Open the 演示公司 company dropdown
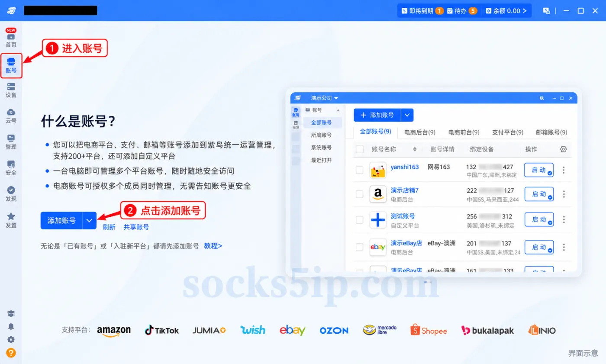 pyautogui.click(x=324, y=98)
